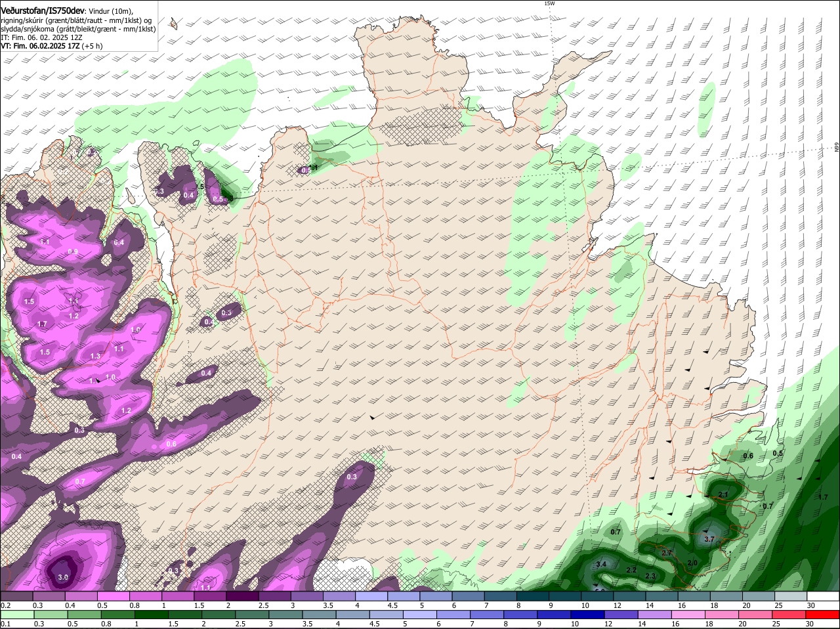840x629 pixels.
Task: Click the 15W meridian label at the top
Action: [x=549, y=3]
